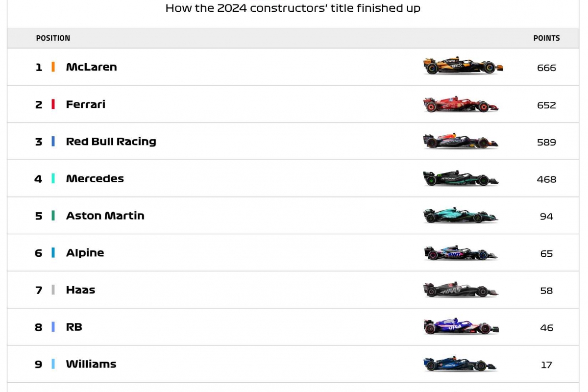The height and width of the screenshot is (392, 588).
Task: Open the Ferrari team name link
Action: (x=86, y=104)
